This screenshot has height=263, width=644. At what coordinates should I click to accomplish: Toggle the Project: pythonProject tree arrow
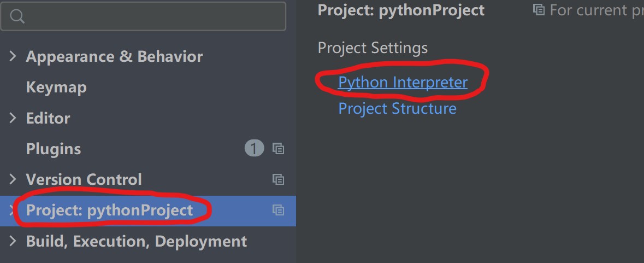(12, 211)
